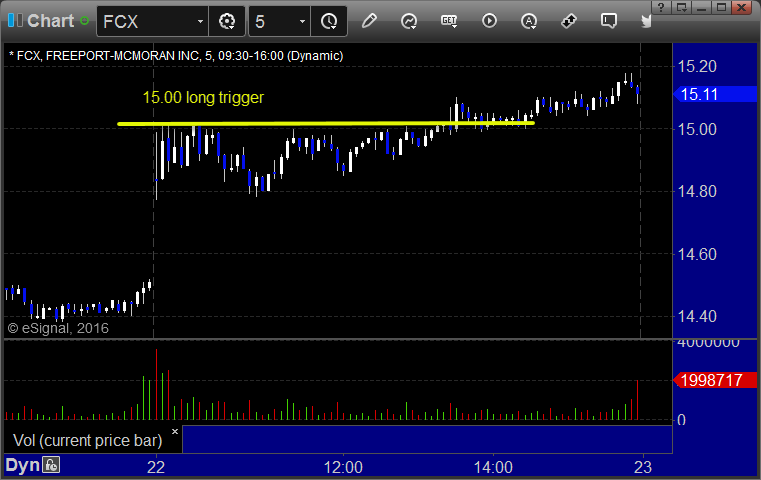Click the Twitter bird icon
The width and height of the screenshot is (761, 480).
[646, 21]
